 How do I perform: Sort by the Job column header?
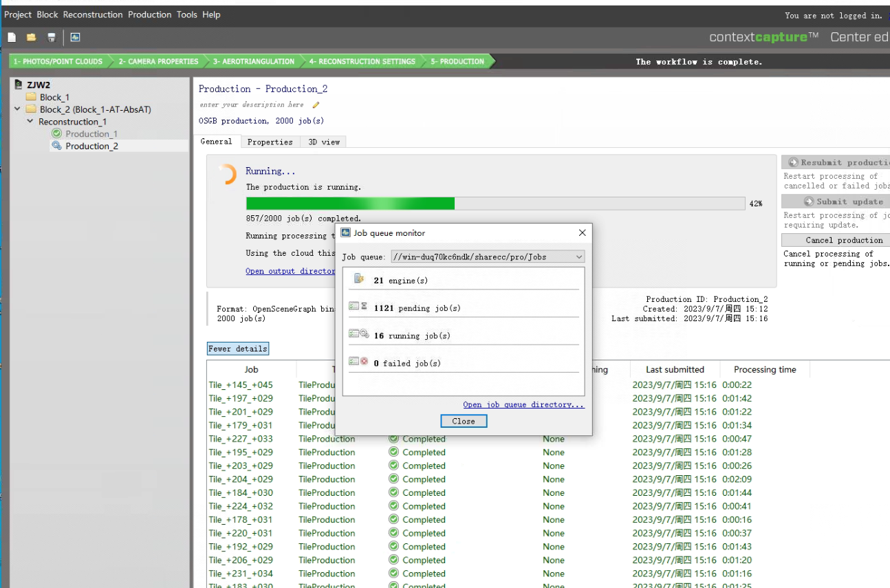pos(251,369)
